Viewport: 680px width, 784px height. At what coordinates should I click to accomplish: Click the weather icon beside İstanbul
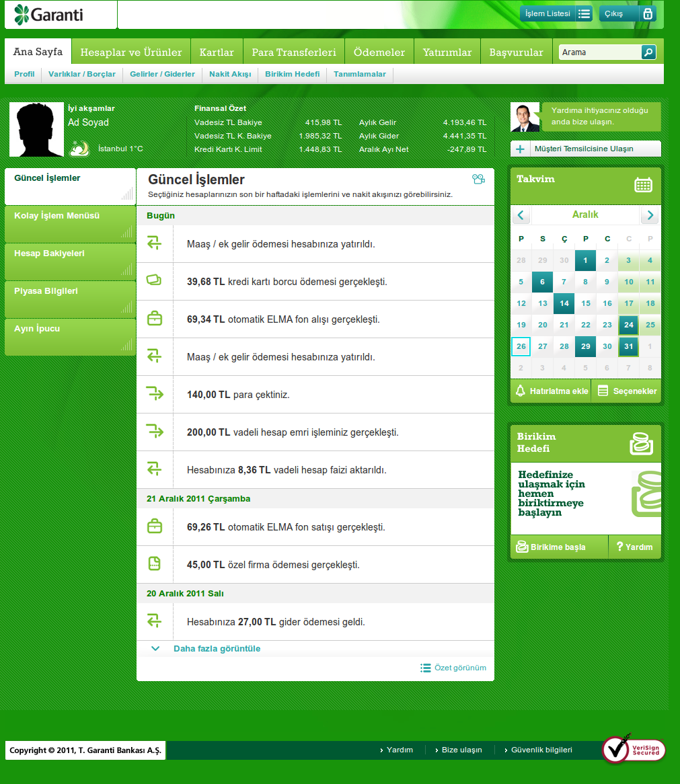pos(79,148)
